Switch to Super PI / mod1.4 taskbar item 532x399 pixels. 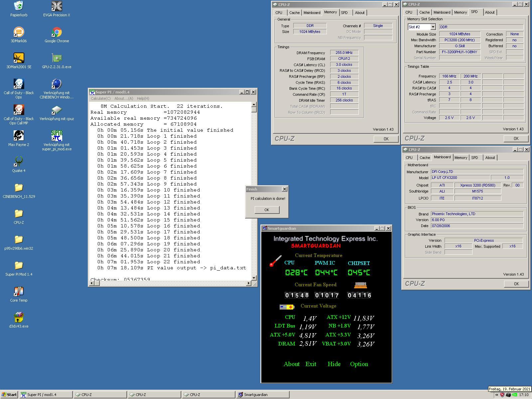pos(46,395)
